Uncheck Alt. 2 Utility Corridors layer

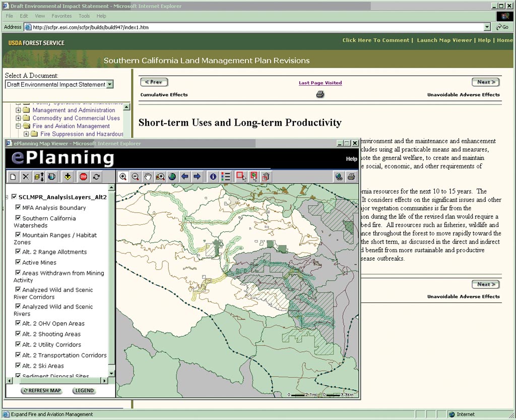[18, 344]
